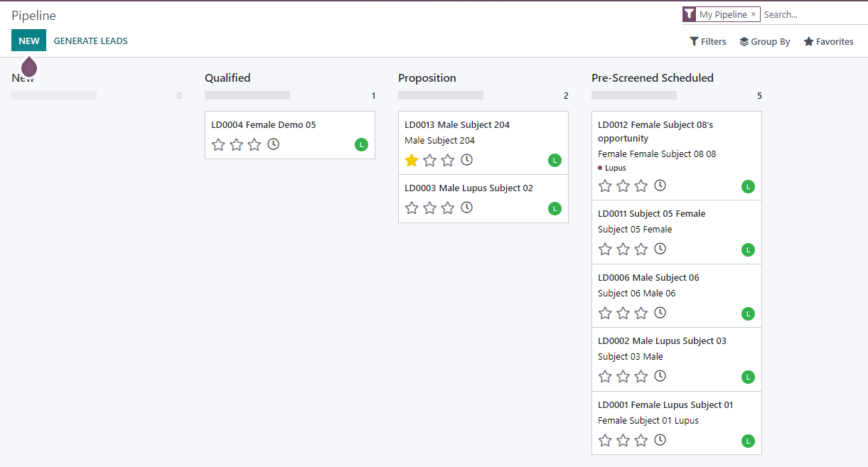The image size is (868, 467).
Task: Click the clock icon on LD0001 card
Action: pos(660,440)
